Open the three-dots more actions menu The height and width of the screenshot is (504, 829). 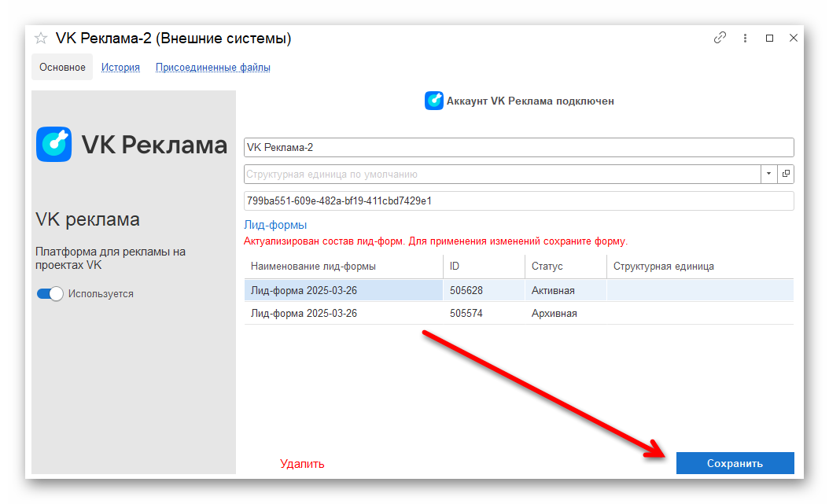(x=745, y=38)
